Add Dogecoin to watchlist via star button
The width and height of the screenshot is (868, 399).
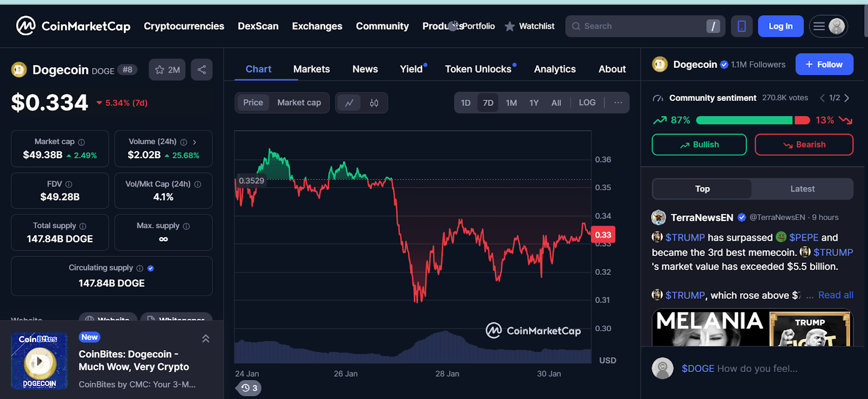click(x=167, y=69)
